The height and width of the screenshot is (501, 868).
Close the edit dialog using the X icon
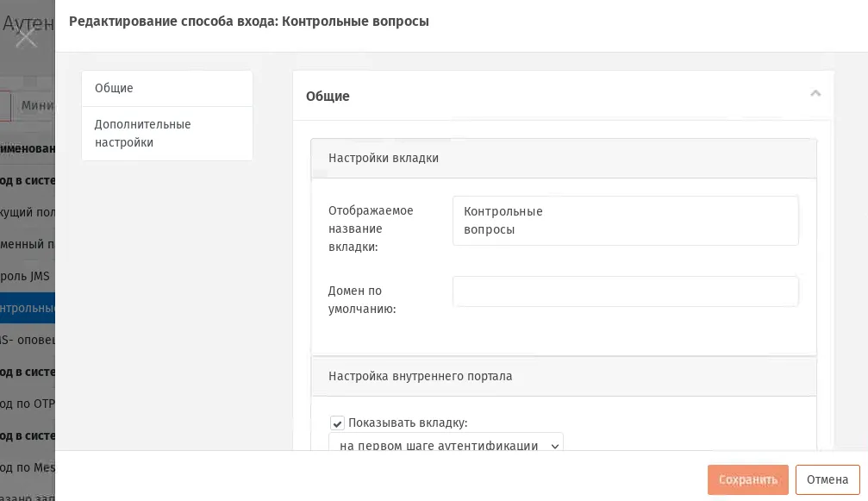click(26, 38)
